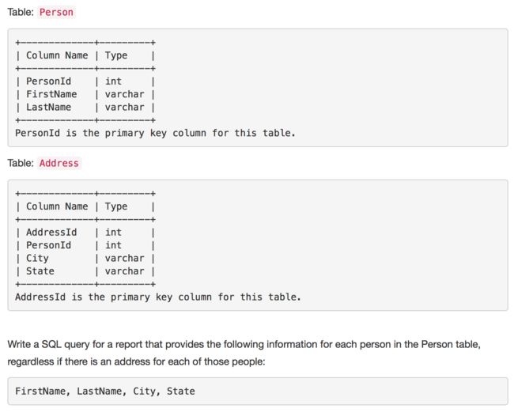
Task: Click 'AddressId is the primary key' sentence
Action: (158, 297)
